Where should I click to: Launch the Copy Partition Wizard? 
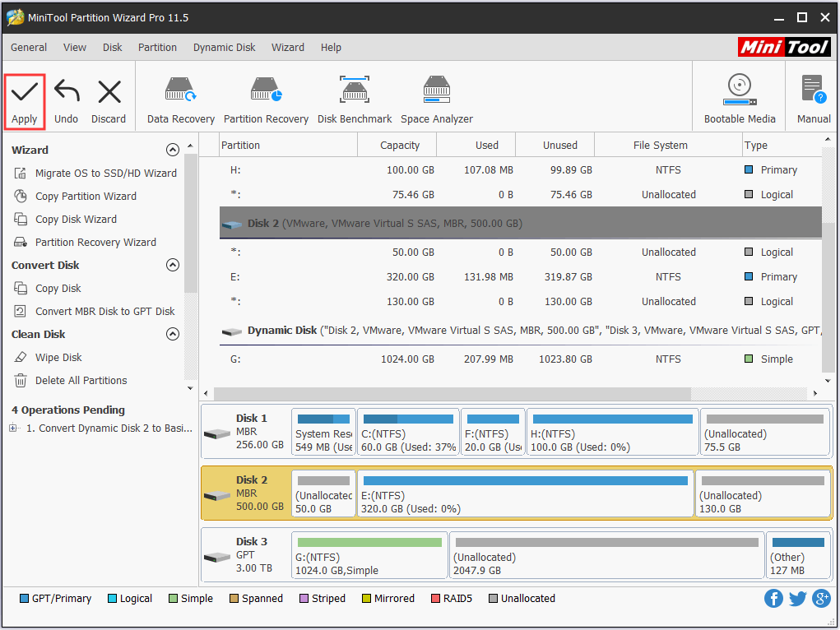click(x=76, y=196)
